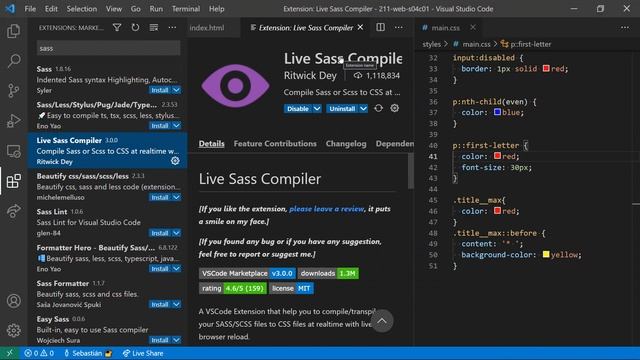640x360 pixels.
Task: Select the Details tab
Action: click(x=211, y=144)
